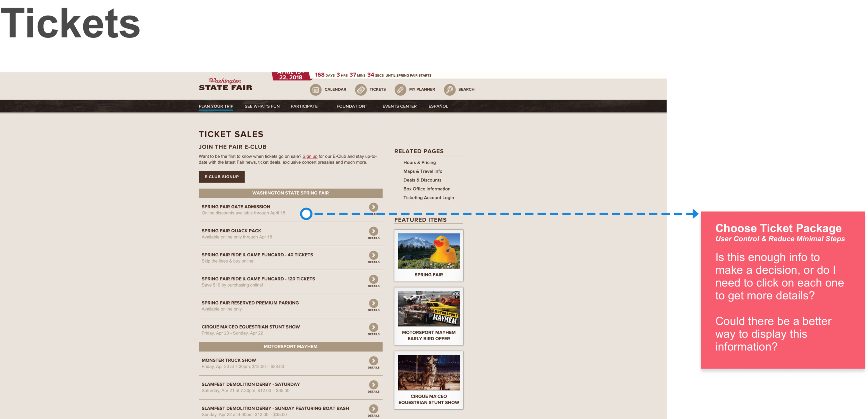The width and height of the screenshot is (868, 419).
Task: Click Cirque Ma'Ceo Equestrian Stunt Show caption
Action: pos(428,400)
